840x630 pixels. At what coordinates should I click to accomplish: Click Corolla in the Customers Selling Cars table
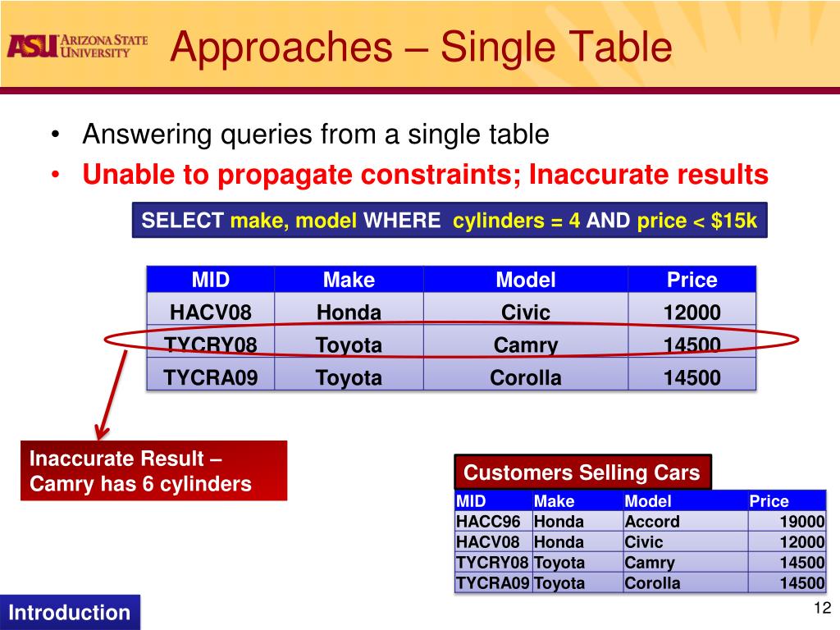(x=686, y=583)
